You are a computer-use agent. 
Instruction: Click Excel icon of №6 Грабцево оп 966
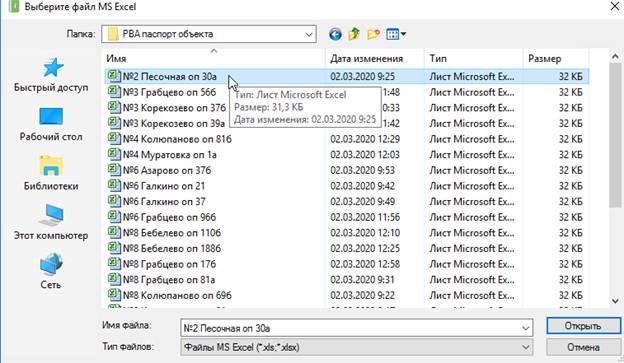(x=114, y=217)
